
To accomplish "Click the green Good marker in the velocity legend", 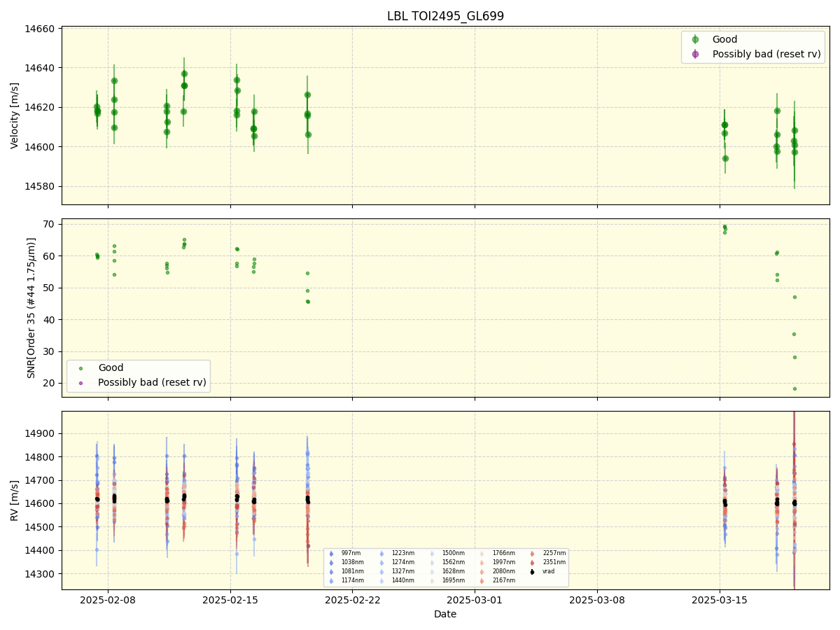I will 695,40.
